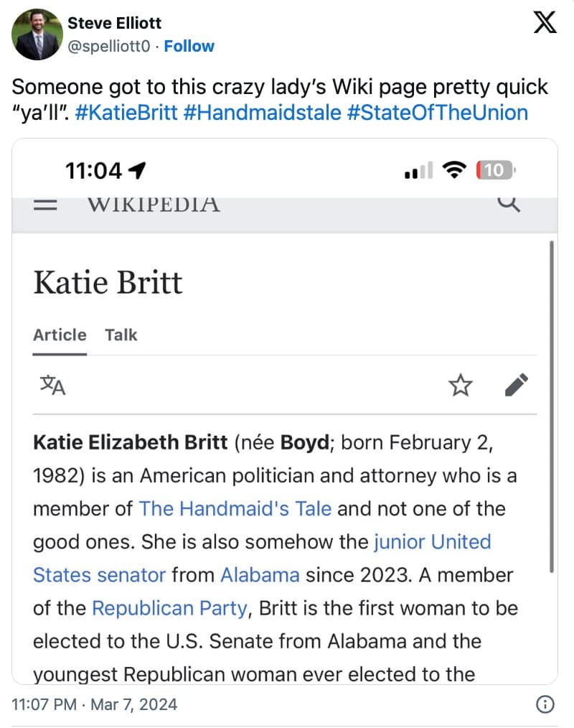Click the Wikipedia search magnifier icon
The width and height of the screenshot is (574, 728).
508,205
